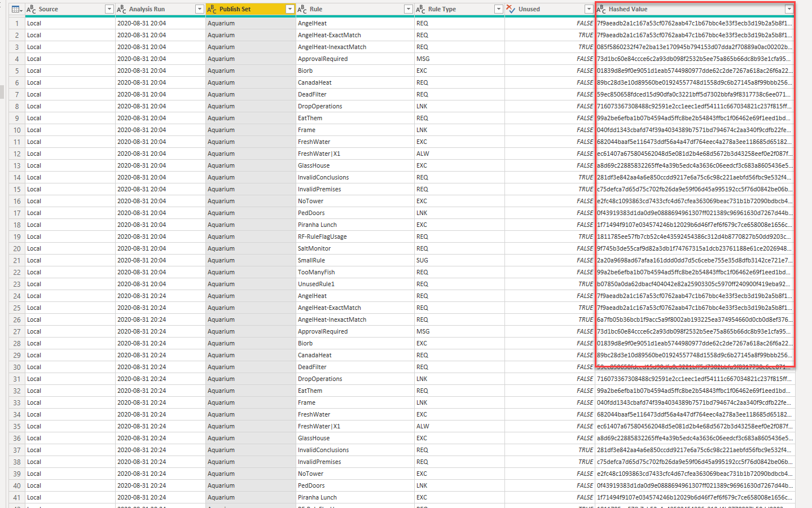The width and height of the screenshot is (812, 508).
Task: Click the SmallRule cell
Action: [x=355, y=260]
